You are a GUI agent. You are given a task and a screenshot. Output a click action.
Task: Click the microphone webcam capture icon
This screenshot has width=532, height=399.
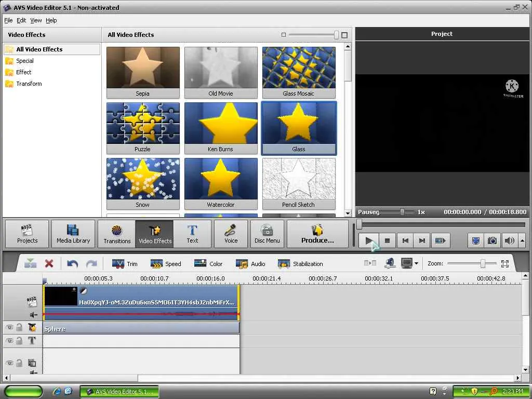(390, 263)
